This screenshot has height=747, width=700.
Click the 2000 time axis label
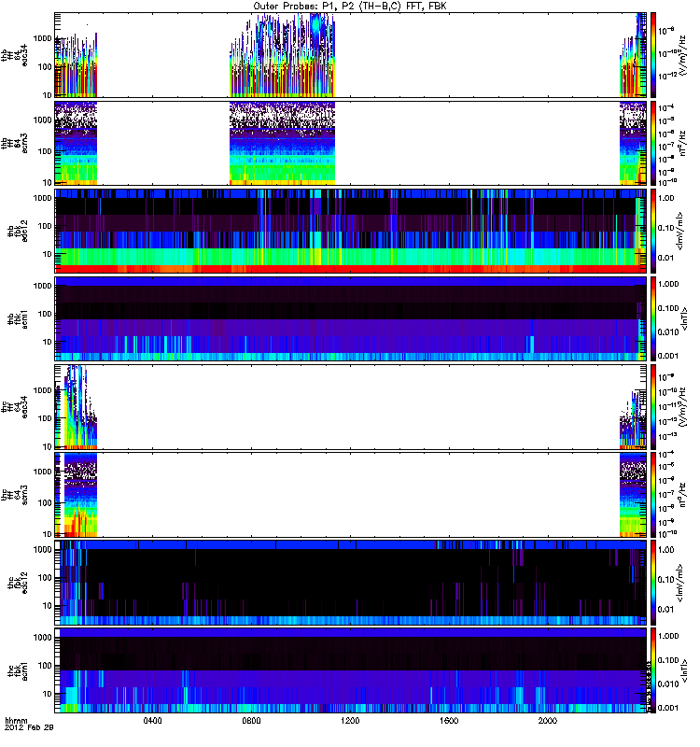pyautogui.click(x=548, y=721)
